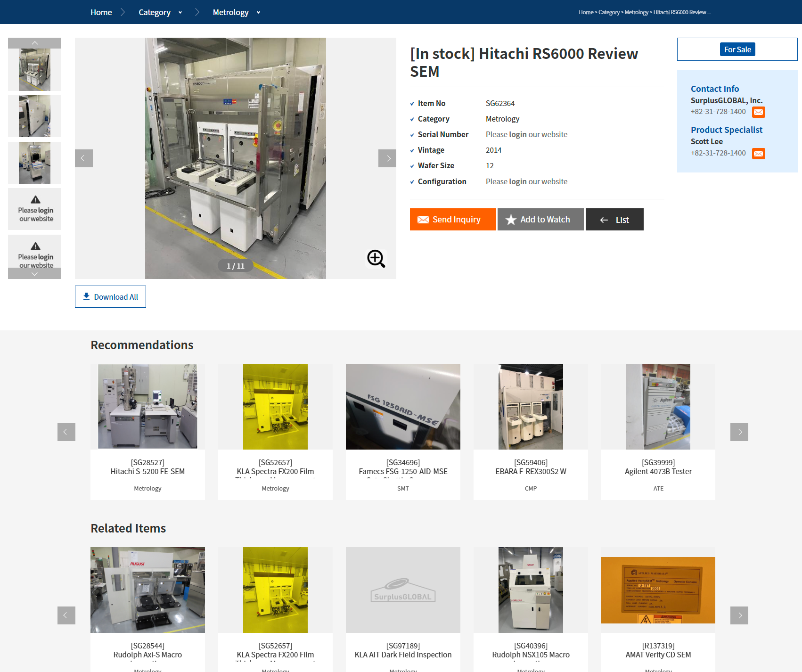802x672 pixels.
Task: Open Metrology link in the small breadcrumb trail
Action: point(636,12)
